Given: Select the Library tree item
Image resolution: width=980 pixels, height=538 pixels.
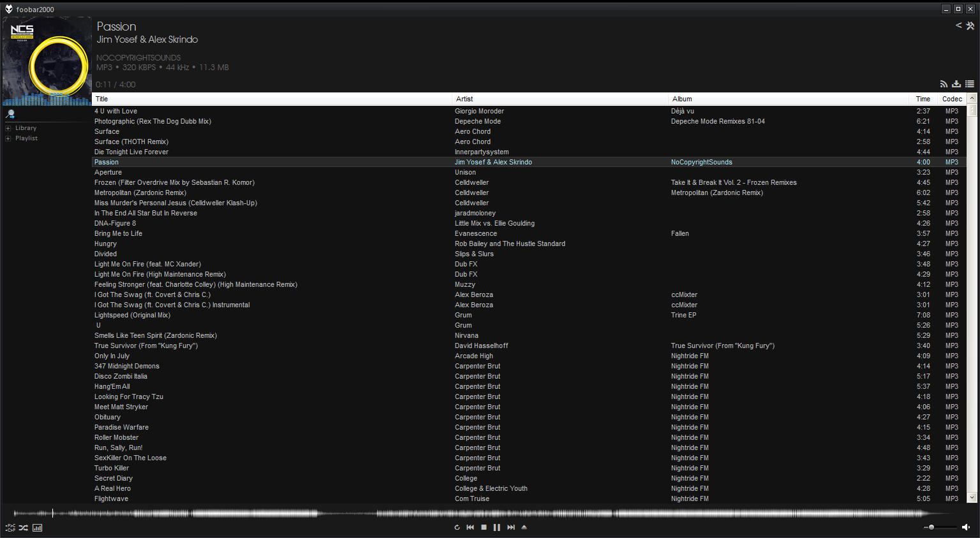Looking at the screenshot, I should point(26,128).
